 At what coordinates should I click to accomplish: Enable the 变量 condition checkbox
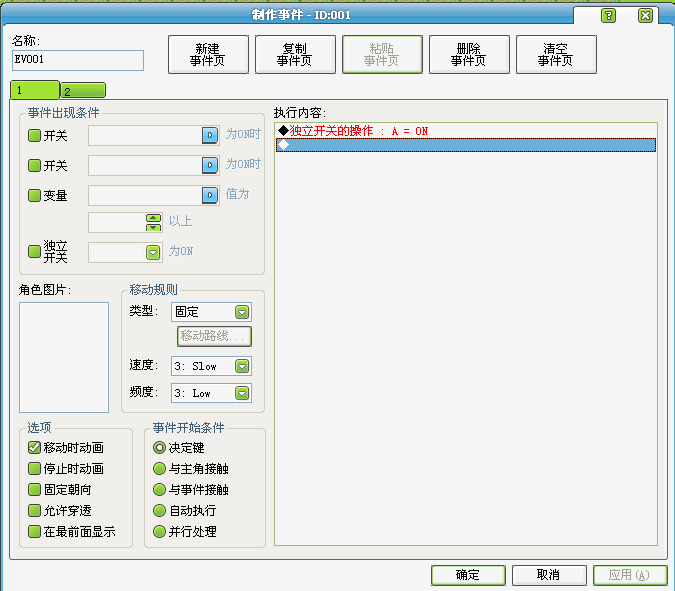coord(34,195)
